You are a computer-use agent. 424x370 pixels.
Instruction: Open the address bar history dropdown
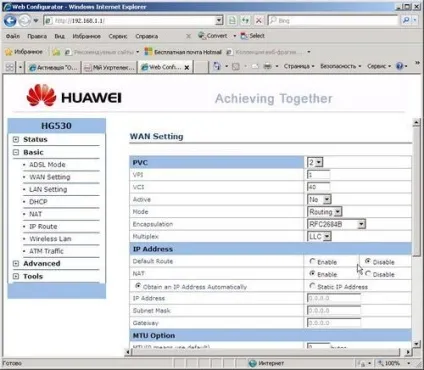point(219,21)
